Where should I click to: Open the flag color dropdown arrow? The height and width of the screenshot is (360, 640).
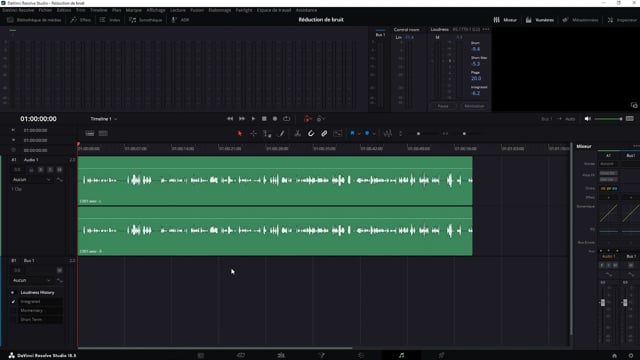pos(359,133)
